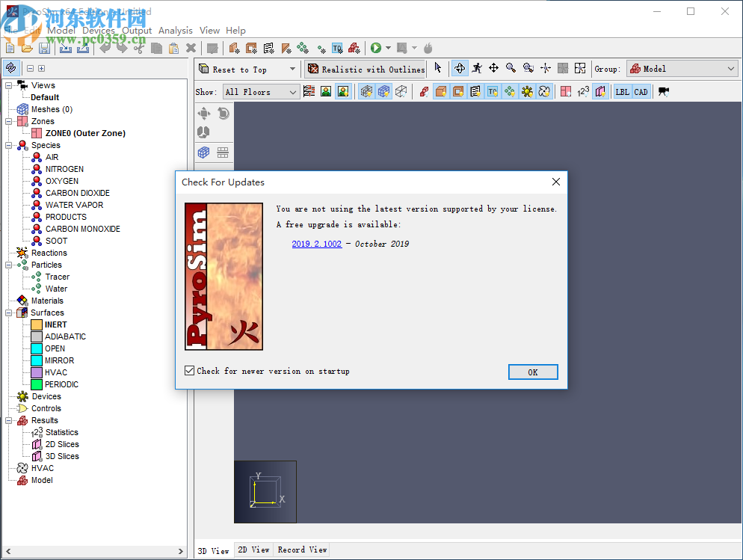743x560 pixels.
Task: Open the Analysis menu
Action: click(176, 31)
